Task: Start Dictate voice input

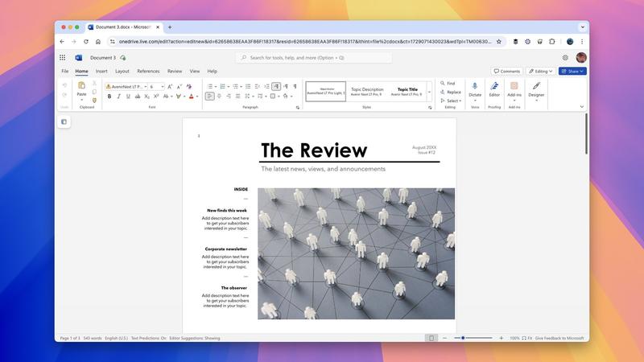Action: point(475,86)
